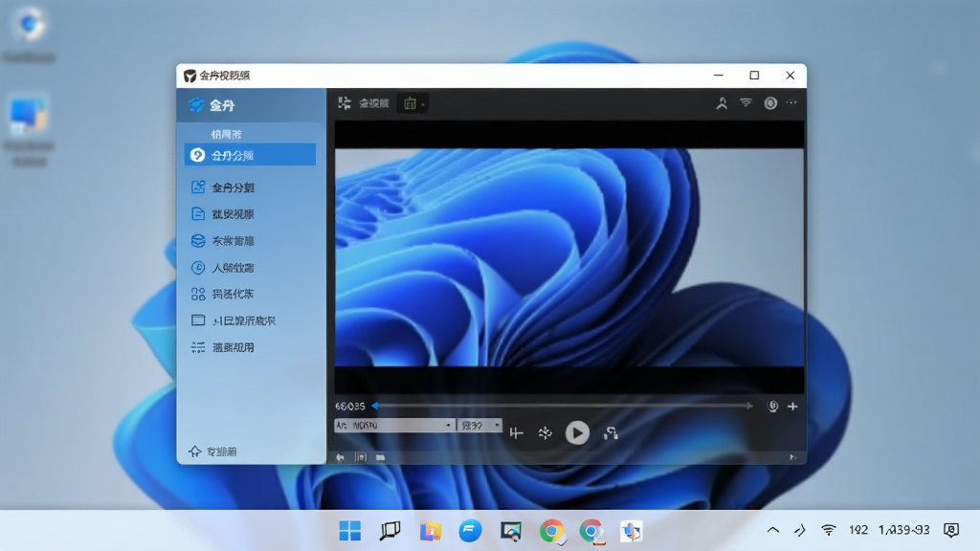This screenshot has height=551, width=980.
Task: Click the pen-slash icon in the system tray
Action: (800, 530)
